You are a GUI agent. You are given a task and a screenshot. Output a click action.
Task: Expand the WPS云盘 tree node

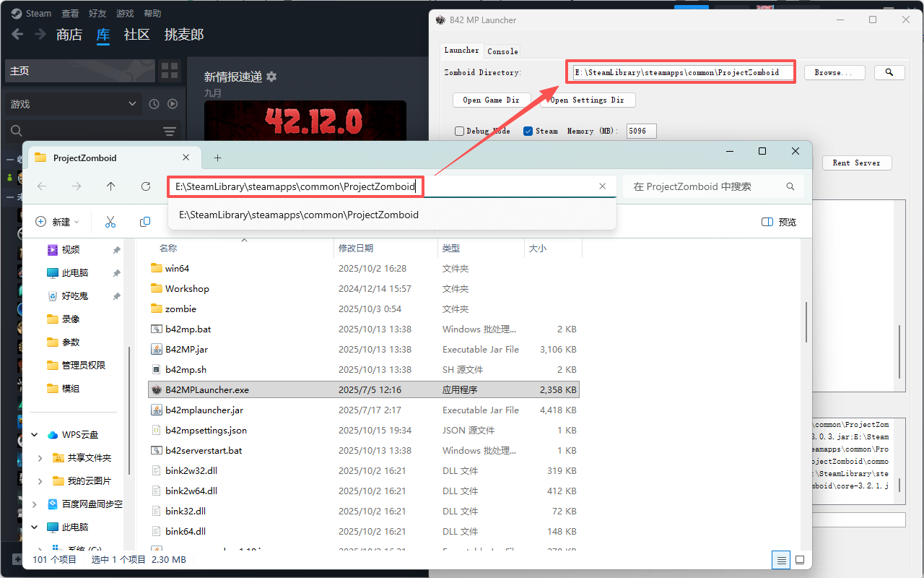pos(35,435)
